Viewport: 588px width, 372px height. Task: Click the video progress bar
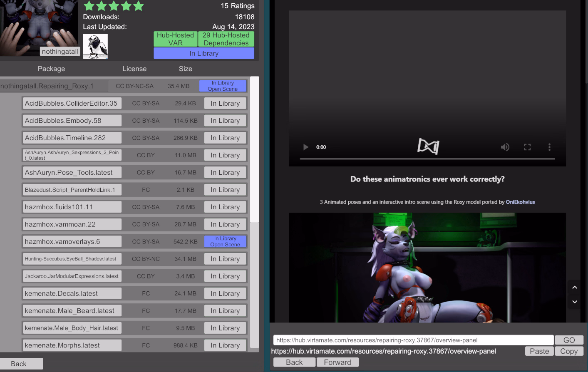pos(427,159)
